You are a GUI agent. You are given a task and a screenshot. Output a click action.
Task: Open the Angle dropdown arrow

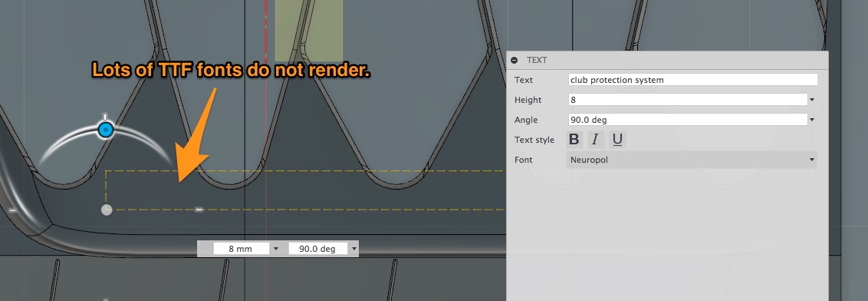[812, 121]
